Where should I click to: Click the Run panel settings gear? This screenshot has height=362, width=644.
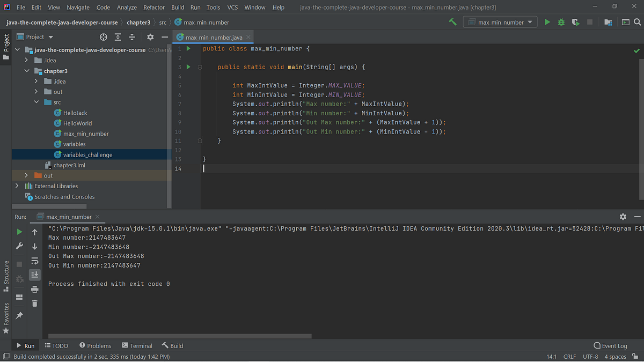click(x=623, y=217)
